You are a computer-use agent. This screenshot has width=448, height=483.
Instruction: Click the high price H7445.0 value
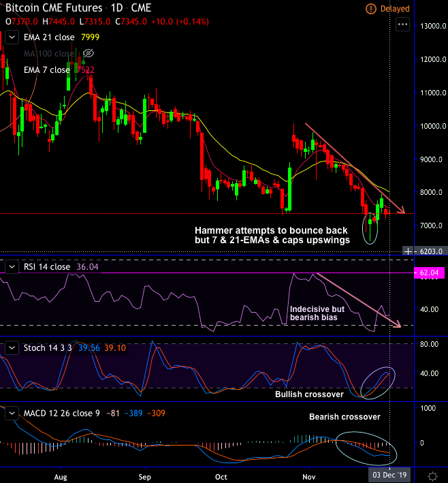click(x=59, y=22)
